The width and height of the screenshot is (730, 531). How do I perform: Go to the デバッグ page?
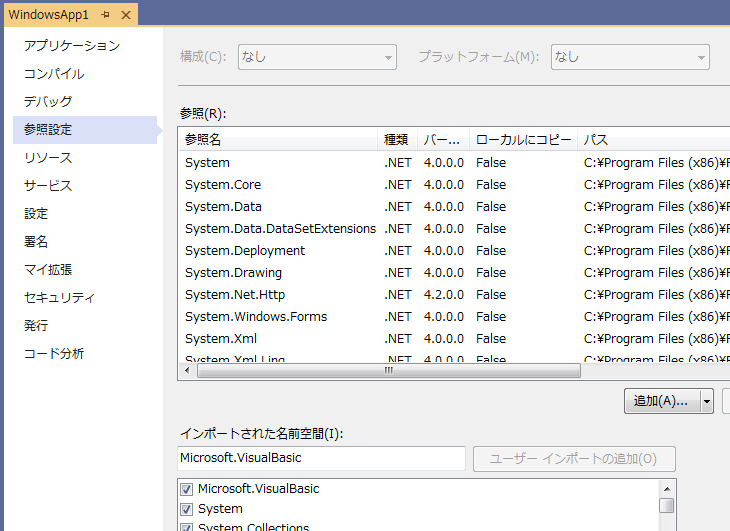pos(48,102)
